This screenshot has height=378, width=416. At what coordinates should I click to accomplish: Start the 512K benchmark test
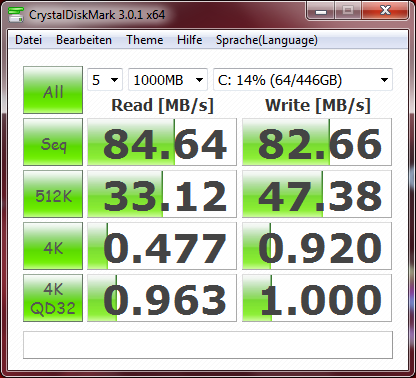click(x=53, y=194)
